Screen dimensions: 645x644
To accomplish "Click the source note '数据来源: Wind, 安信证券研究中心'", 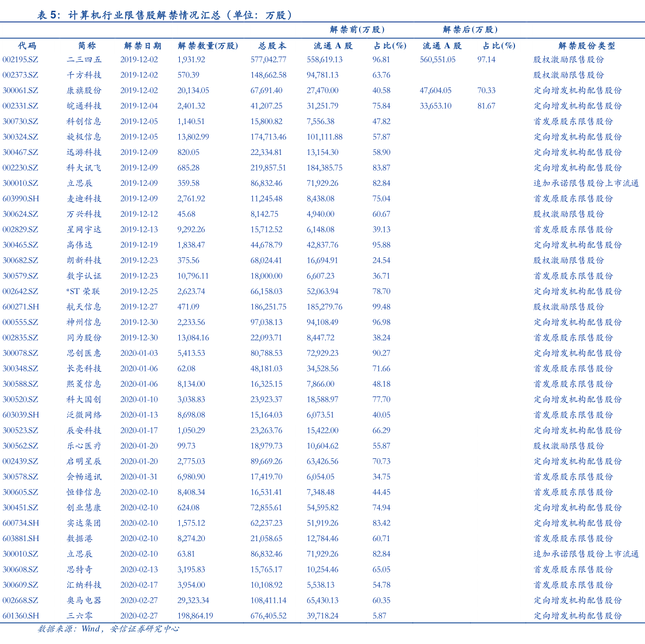I will click(x=109, y=629).
